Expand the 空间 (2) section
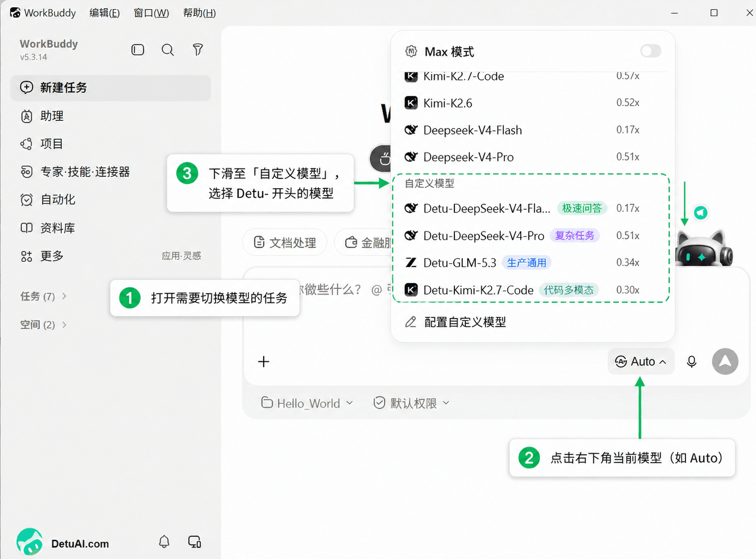The image size is (756, 559). pyautogui.click(x=44, y=325)
